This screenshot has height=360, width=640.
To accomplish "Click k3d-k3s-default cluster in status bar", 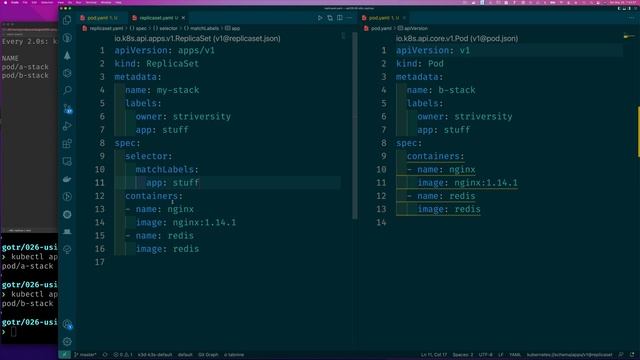I will point(155,355).
